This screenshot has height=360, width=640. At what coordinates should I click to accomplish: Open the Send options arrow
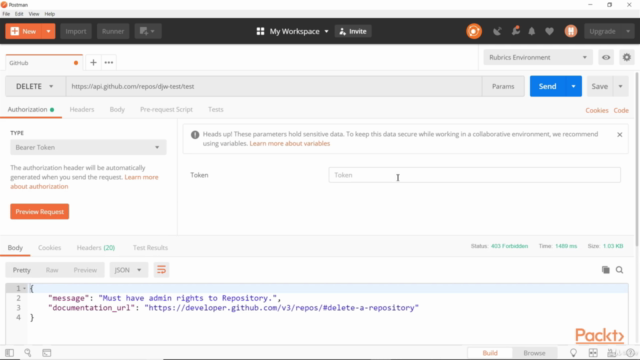[573, 87]
